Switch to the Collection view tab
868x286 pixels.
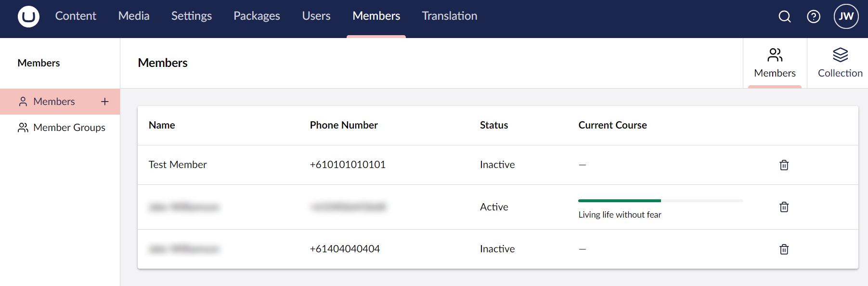pyautogui.click(x=840, y=63)
